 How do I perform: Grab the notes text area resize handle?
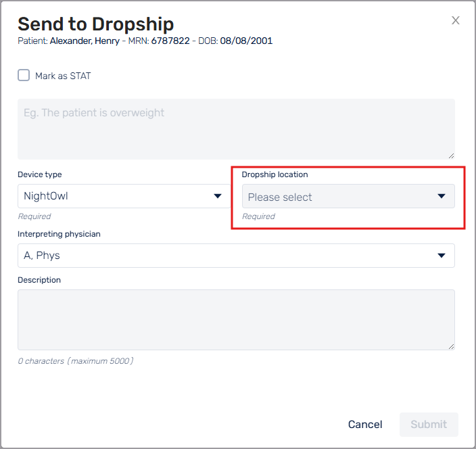pyautogui.click(x=451, y=155)
